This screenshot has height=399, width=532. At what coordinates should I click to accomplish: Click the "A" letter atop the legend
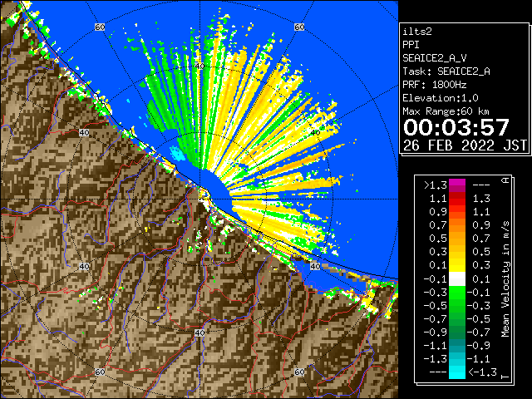(x=505, y=180)
